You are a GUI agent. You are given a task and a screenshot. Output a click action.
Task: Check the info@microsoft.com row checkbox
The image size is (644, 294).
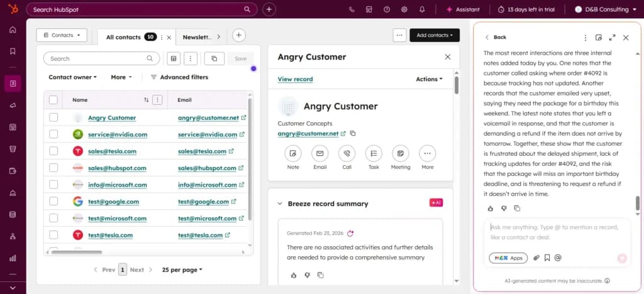pyautogui.click(x=53, y=185)
